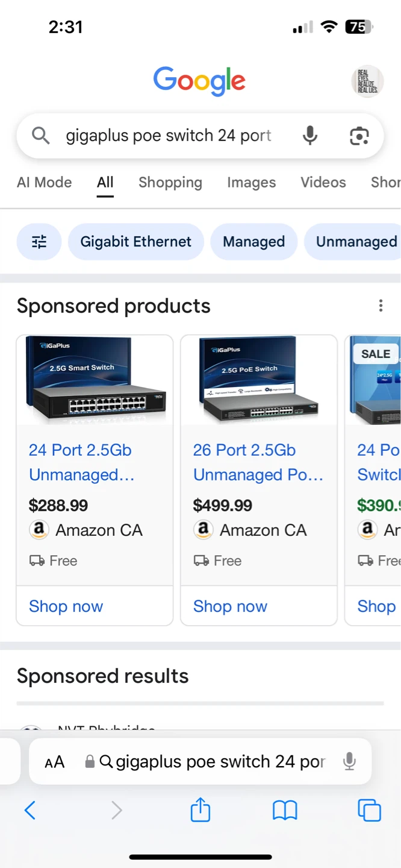The image size is (401, 868).
Task: Tap the Google search query field
Action: coord(169,136)
